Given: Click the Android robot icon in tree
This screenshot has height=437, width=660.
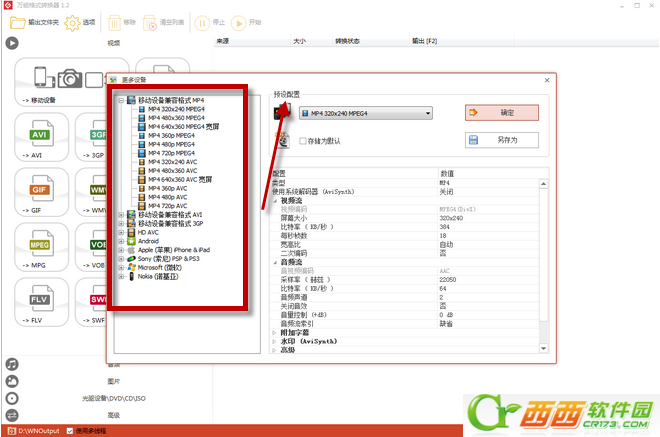Looking at the screenshot, I should coord(131,241).
